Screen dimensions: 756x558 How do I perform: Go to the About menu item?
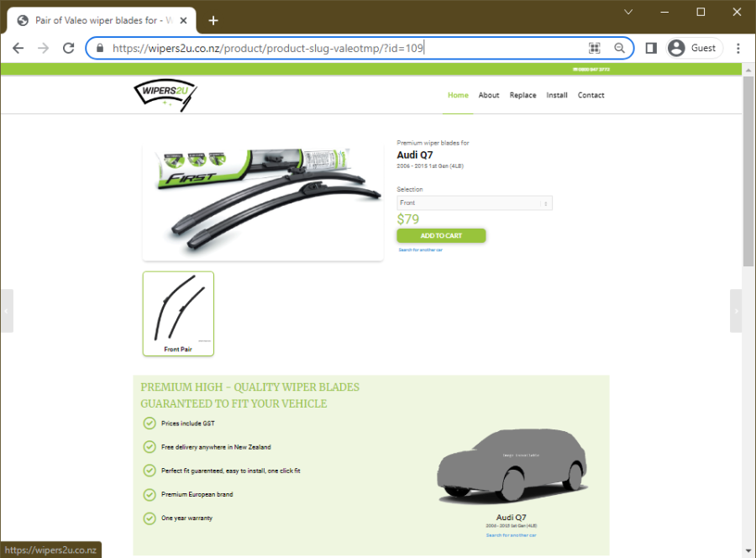pyautogui.click(x=489, y=95)
